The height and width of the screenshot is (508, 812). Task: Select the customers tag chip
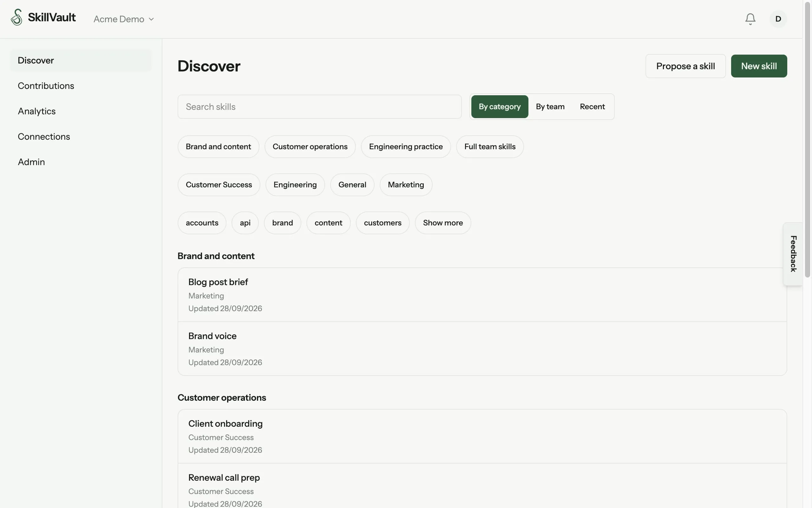click(x=383, y=223)
